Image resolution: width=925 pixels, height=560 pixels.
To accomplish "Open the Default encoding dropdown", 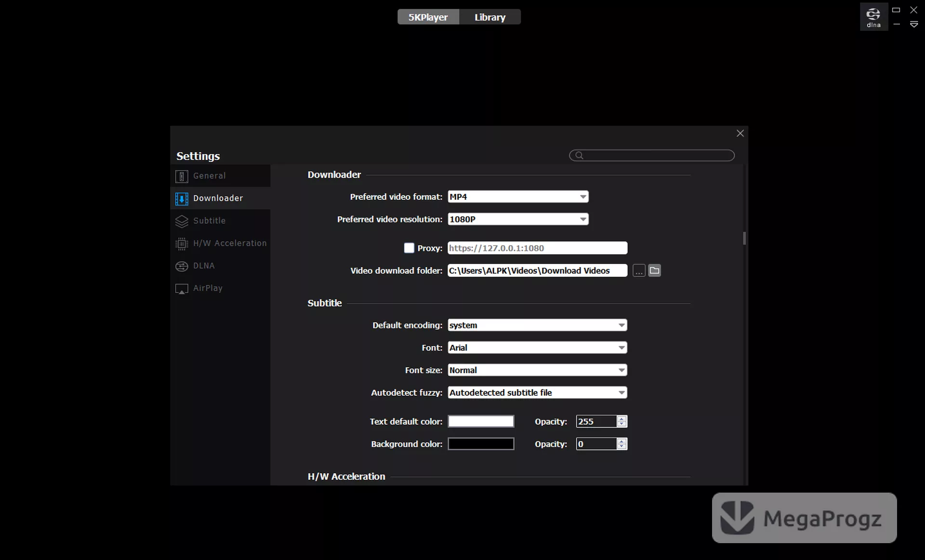I will pos(537,325).
